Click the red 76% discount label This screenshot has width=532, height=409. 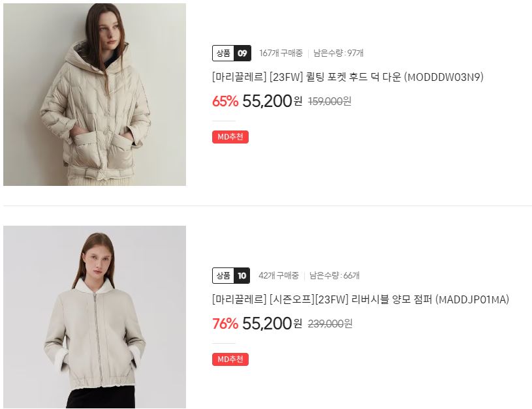click(225, 324)
